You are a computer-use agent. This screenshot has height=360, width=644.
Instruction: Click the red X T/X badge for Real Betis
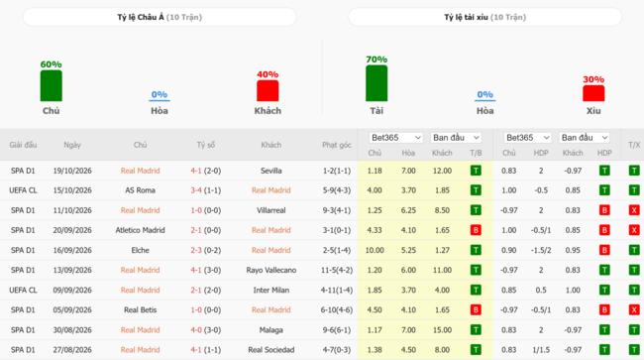click(634, 309)
